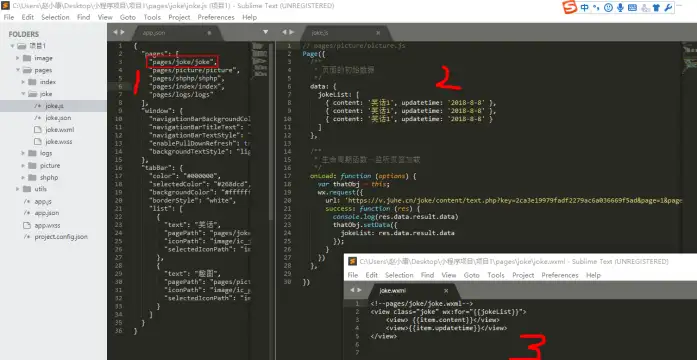697x360 pixels.
Task: Click the minimap of app.json pane
Action: (x=259, y=60)
